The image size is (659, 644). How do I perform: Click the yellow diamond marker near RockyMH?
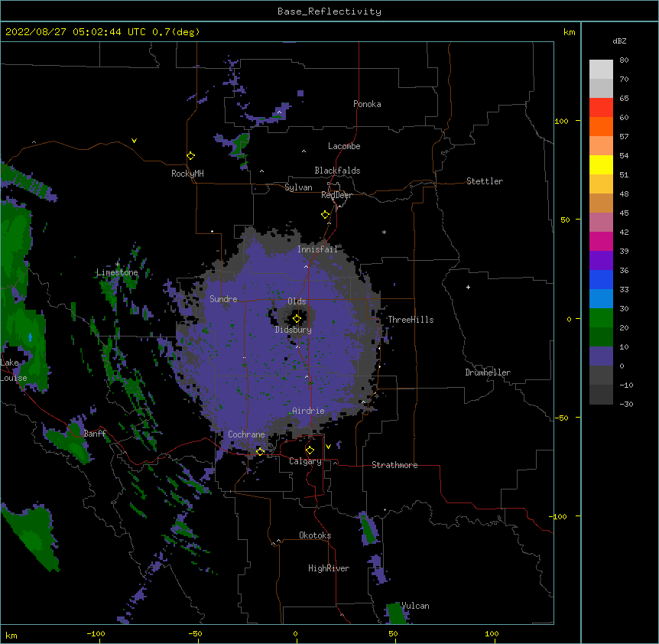tap(191, 156)
